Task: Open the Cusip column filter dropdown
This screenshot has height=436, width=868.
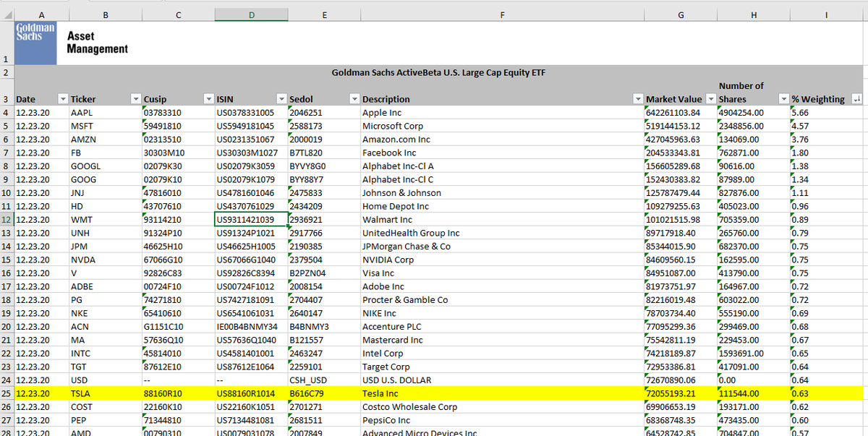Action: 208,99
